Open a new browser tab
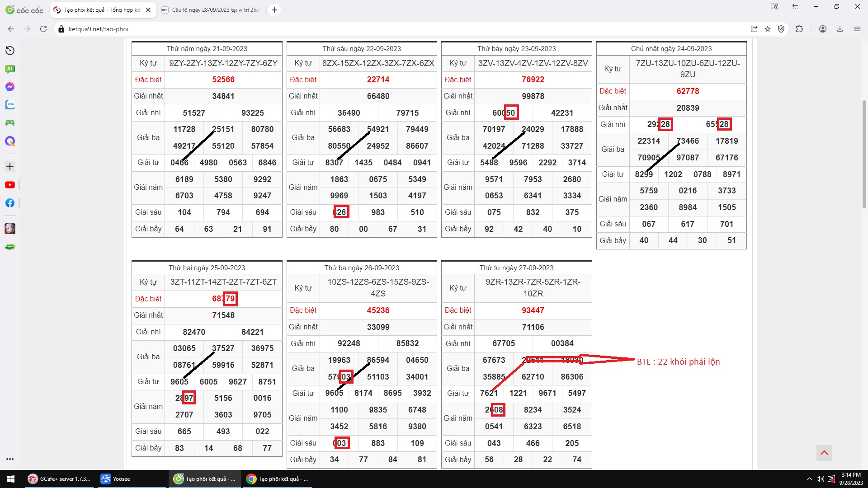 pyautogui.click(x=274, y=10)
